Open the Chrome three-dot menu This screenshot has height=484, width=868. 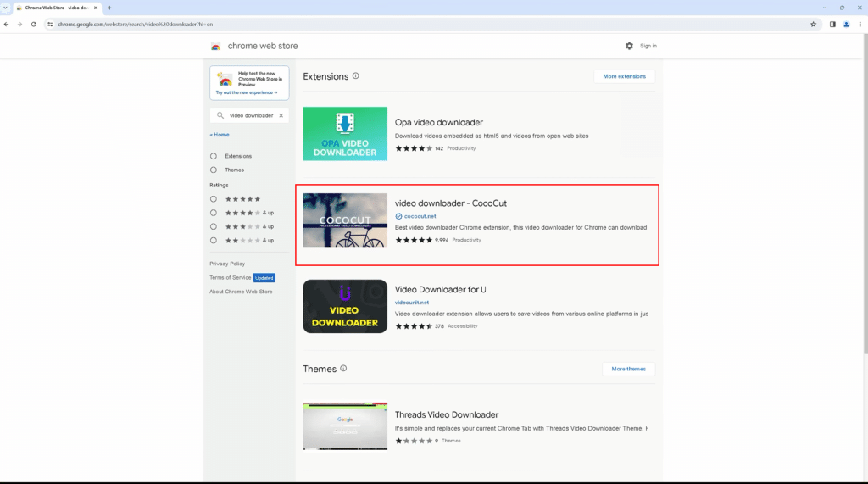click(x=860, y=25)
